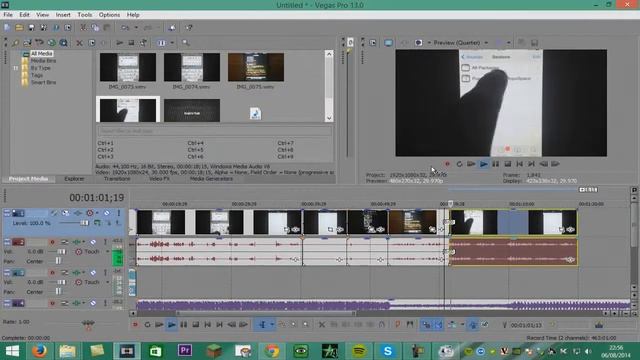Click the Loop Playback icon in the timeline transport
Image resolution: width=640 pixels, height=360 pixels.
coord(147,325)
